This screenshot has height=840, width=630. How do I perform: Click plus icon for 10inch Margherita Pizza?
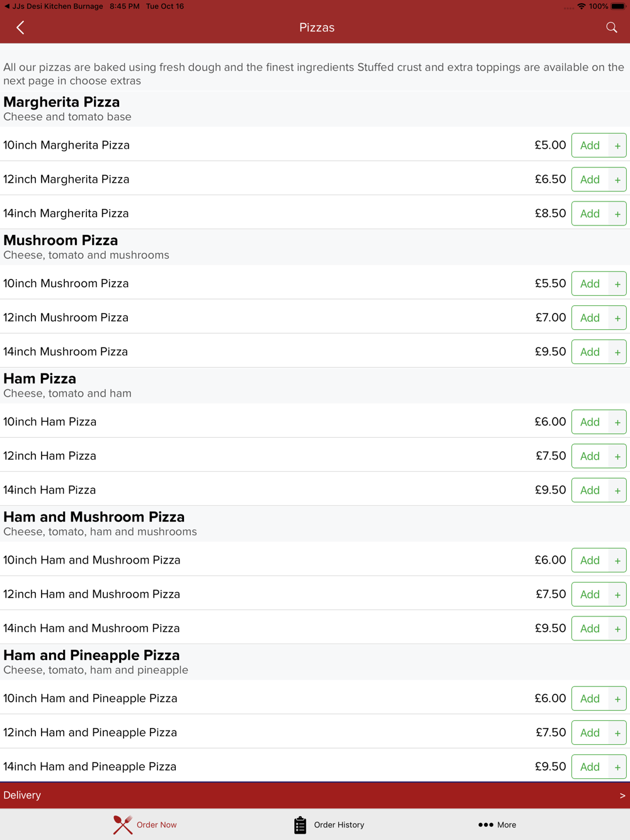tap(617, 145)
